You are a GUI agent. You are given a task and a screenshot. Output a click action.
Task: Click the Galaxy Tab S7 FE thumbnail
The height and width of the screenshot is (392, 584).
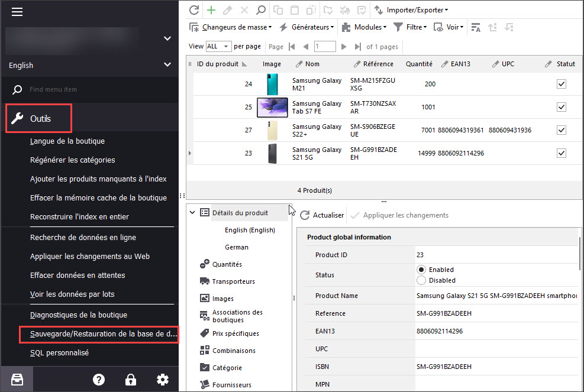(272, 107)
